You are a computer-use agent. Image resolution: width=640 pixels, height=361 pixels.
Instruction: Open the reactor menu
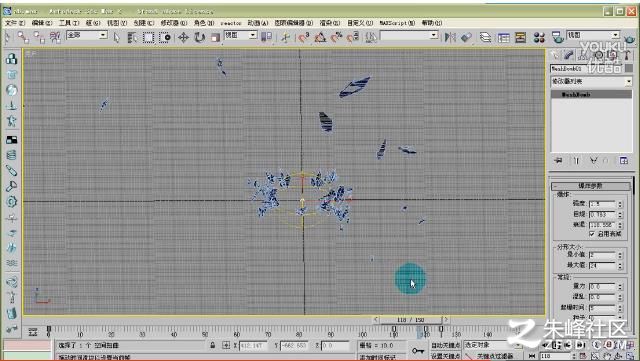pos(231,23)
